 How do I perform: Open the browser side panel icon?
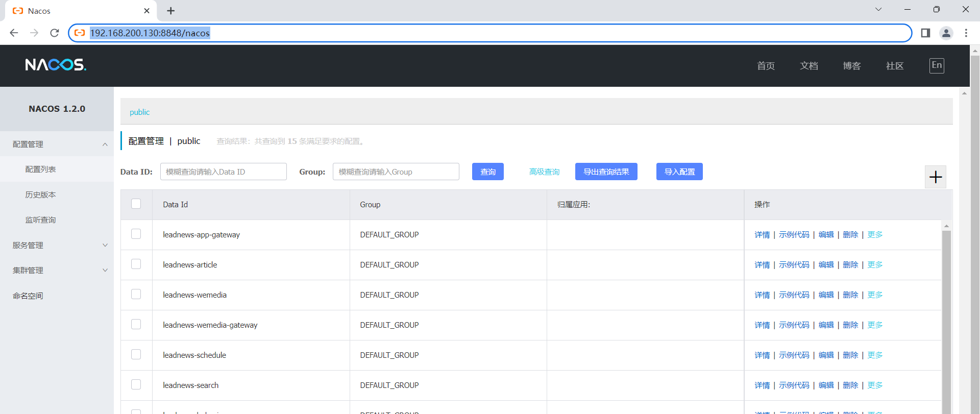tap(925, 33)
